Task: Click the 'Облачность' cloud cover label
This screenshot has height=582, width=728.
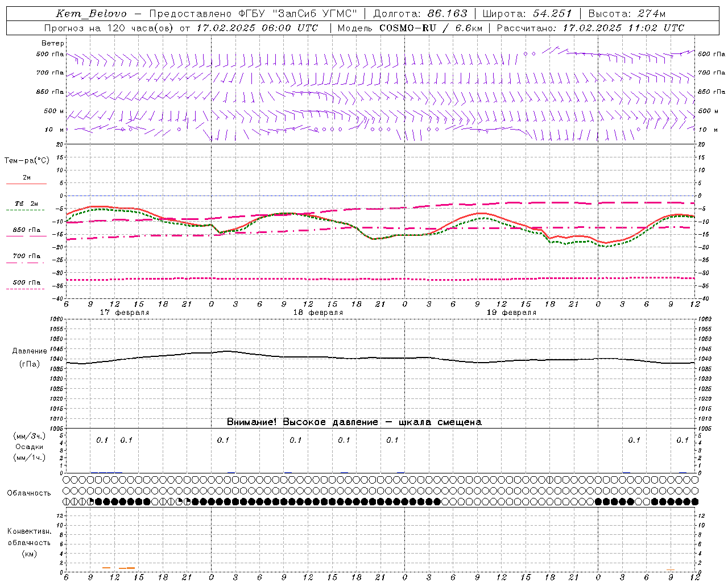Action: click(x=29, y=493)
